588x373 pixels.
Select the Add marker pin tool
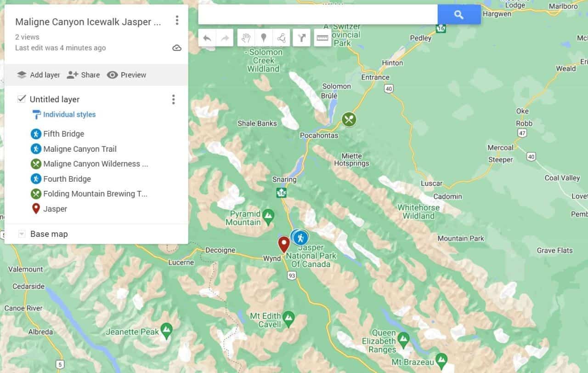(x=264, y=38)
